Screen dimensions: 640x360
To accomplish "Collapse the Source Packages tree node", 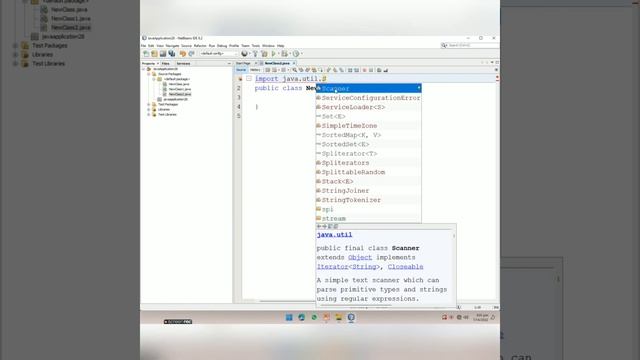I will [149, 74].
